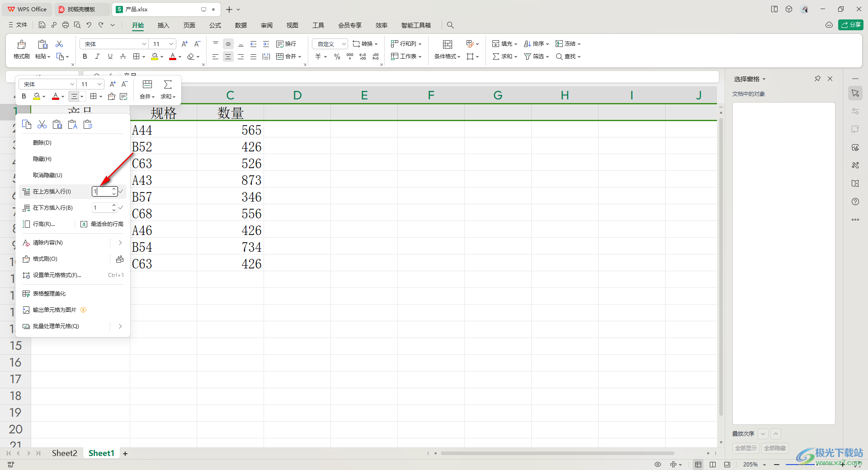The height and width of the screenshot is (470, 868).
Task: Choose 设置单元格格式(F) in context menu
Action: pyautogui.click(x=57, y=275)
